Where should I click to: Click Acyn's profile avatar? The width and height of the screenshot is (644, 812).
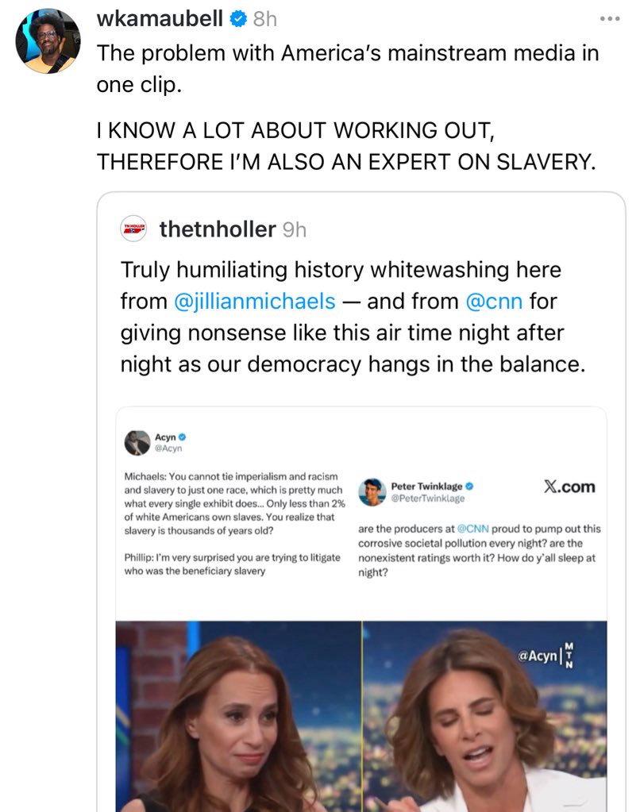click(x=137, y=442)
